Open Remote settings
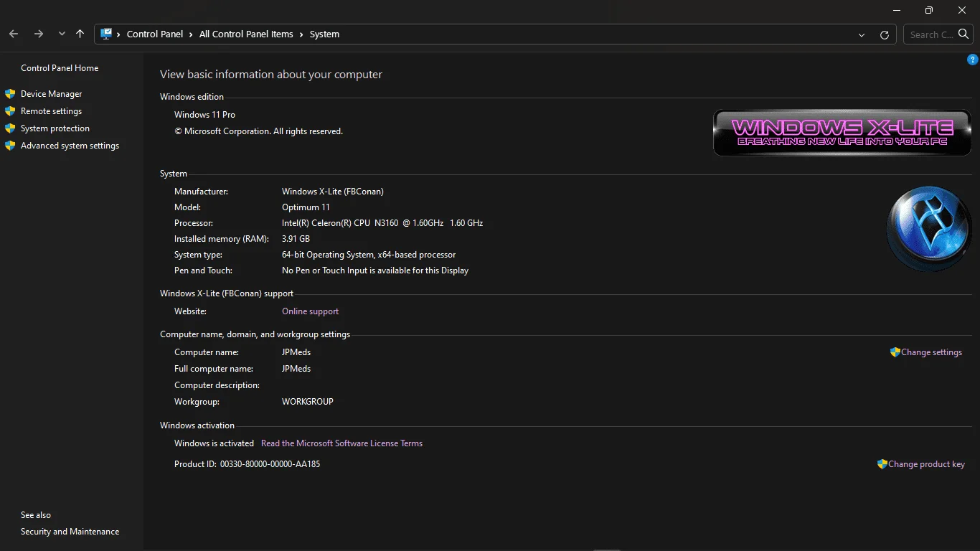980x551 pixels. 52,111
